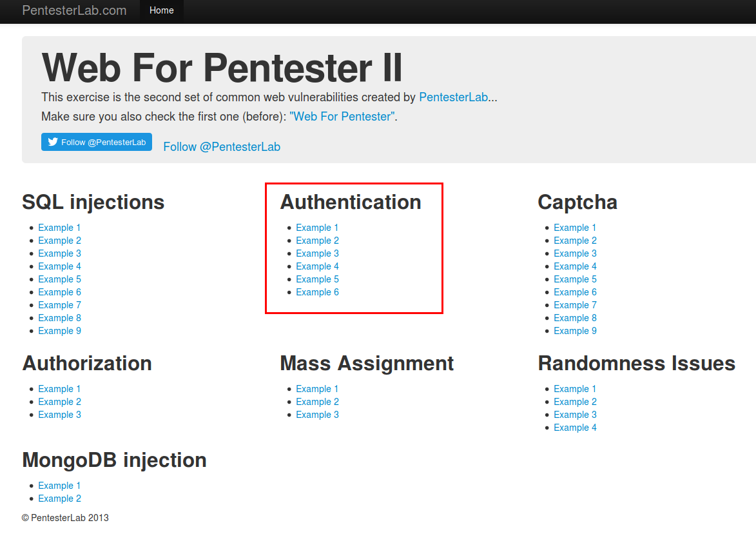Open SQL injections Example 5
The width and height of the screenshot is (756, 534).
[x=59, y=279]
